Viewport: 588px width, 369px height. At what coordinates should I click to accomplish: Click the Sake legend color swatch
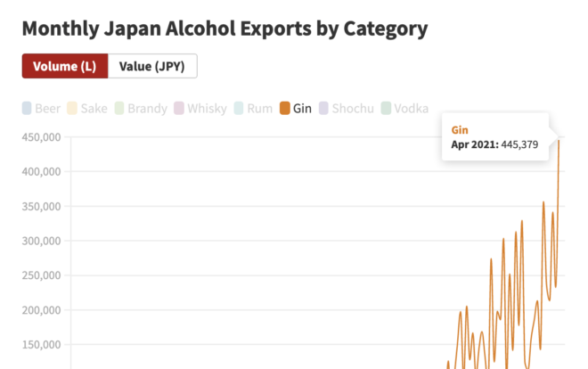pyautogui.click(x=72, y=108)
